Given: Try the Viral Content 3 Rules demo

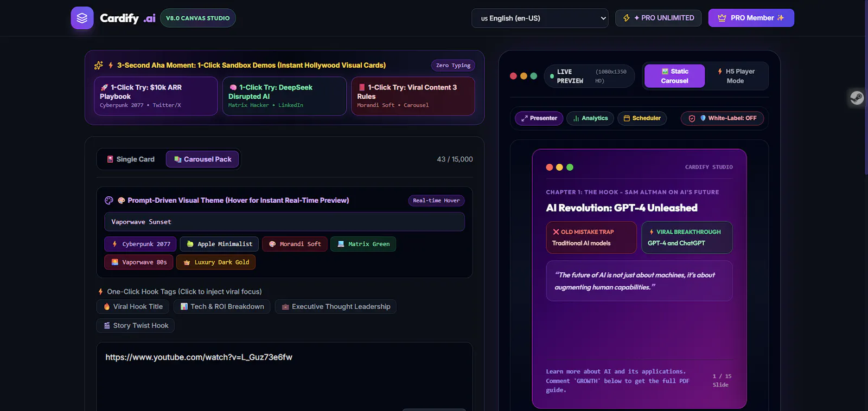Looking at the screenshot, I should [x=413, y=96].
